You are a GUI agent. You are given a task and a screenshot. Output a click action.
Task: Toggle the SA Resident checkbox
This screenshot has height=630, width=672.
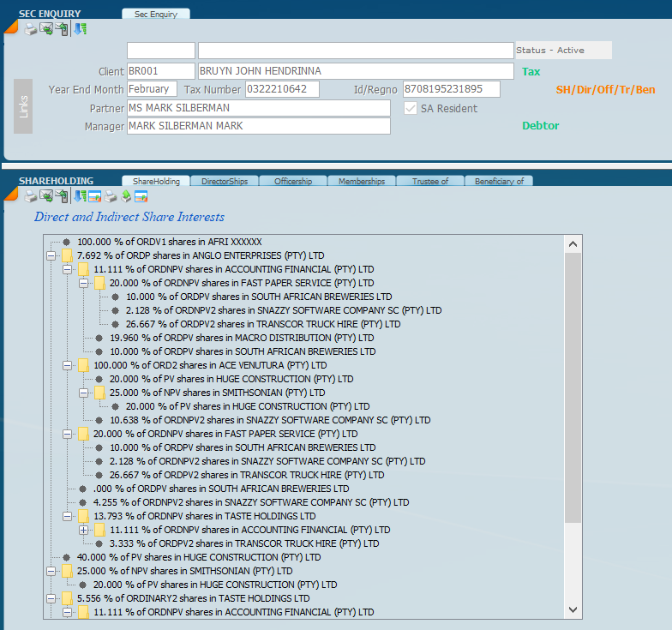(411, 109)
